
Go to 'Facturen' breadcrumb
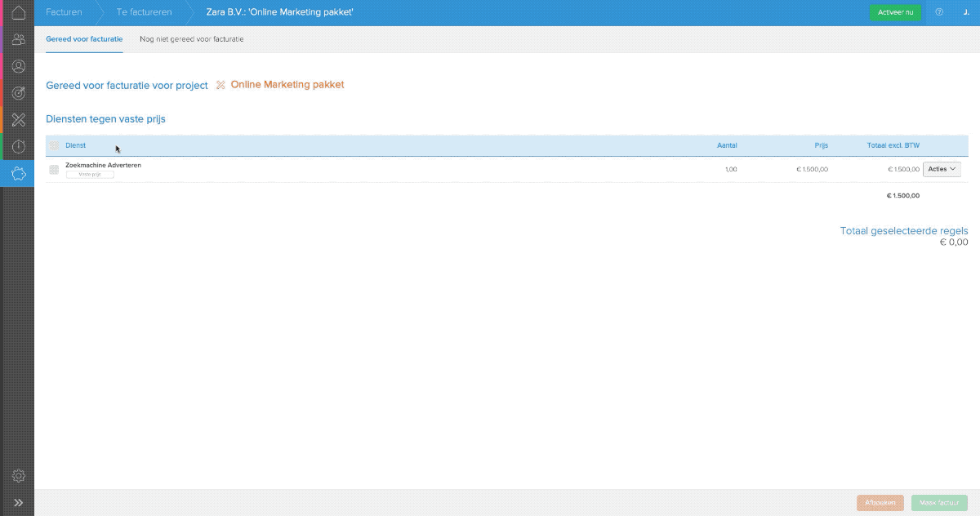[64, 12]
